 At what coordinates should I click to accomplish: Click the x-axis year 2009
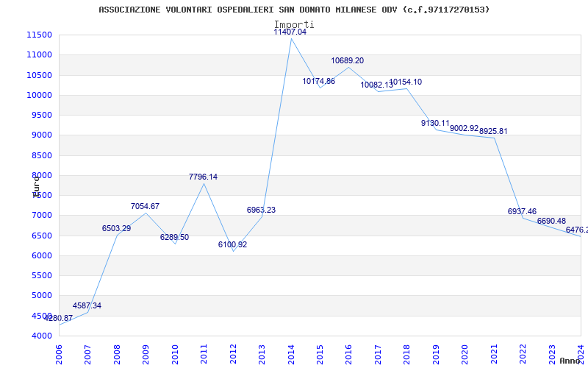click(x=146, y=354)
